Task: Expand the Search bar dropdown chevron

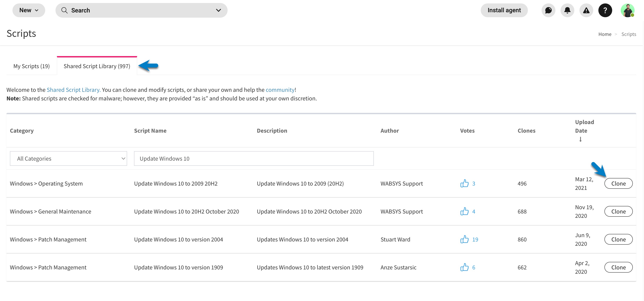Action: pos(218,10)
